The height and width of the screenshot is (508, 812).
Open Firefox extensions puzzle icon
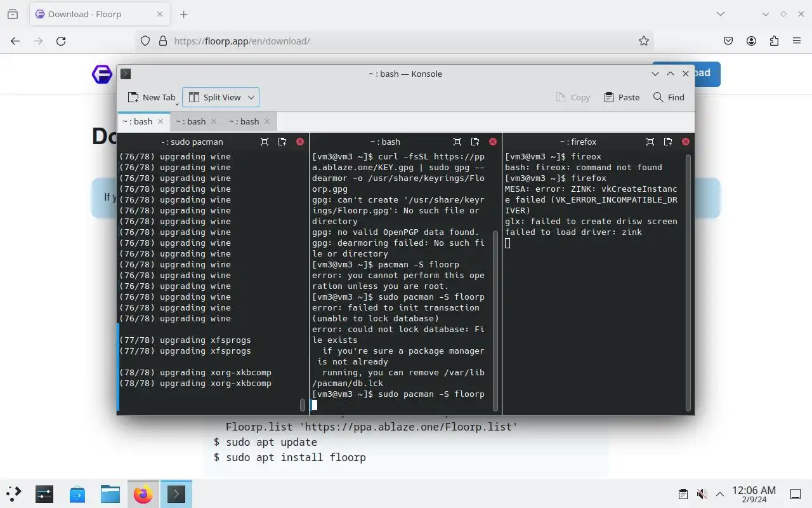pyautogui.click(x=774, y=41)
